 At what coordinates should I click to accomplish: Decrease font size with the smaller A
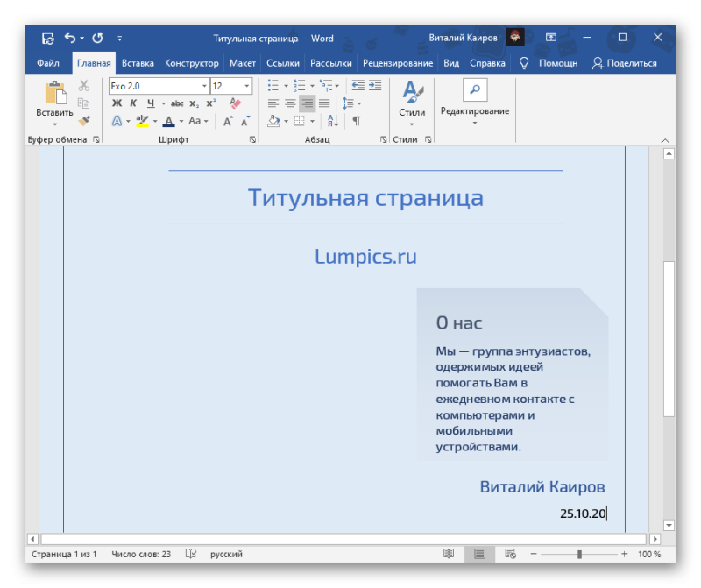coord(245,121)
